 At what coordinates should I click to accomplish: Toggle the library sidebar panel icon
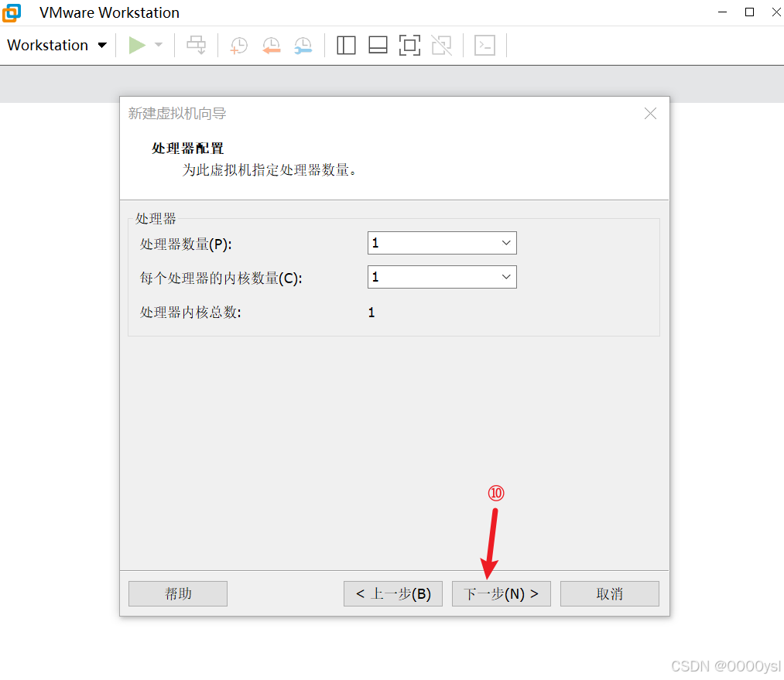click(x=346, y=46)
